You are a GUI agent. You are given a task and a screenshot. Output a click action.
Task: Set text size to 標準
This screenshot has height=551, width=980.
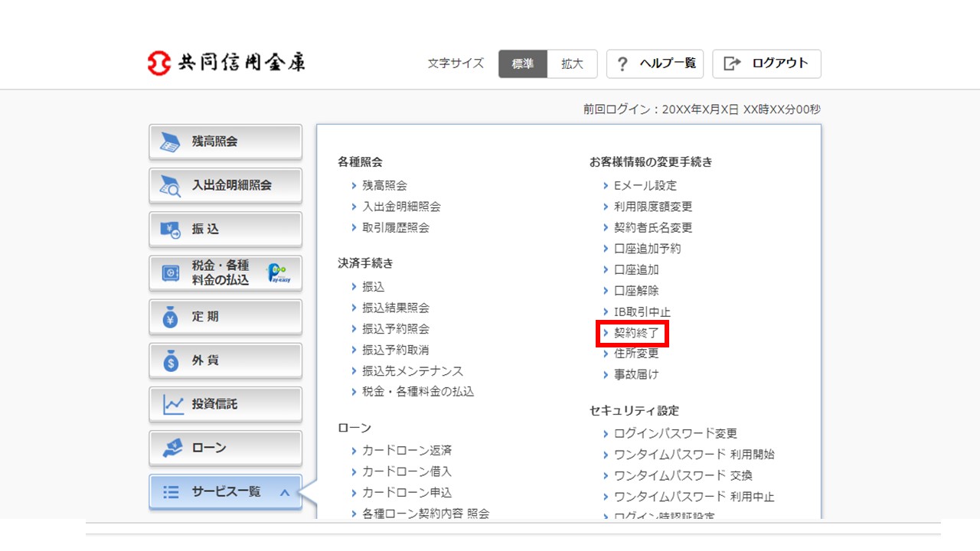tap(523, 64)
